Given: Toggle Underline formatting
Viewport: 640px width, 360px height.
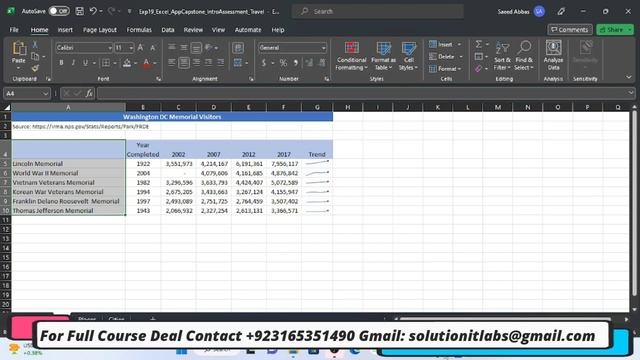Looking at the screenshot, I should coord(85,63).
